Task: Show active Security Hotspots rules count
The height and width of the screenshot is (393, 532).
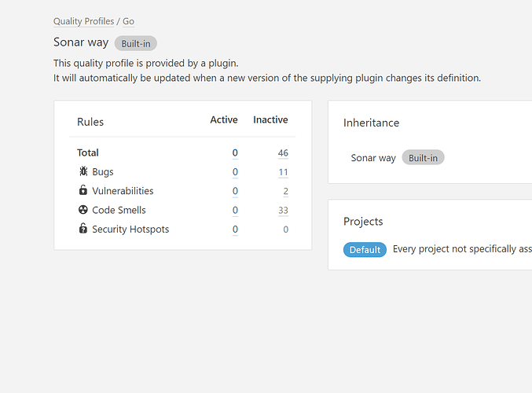Action: click(x=235, y=230)
